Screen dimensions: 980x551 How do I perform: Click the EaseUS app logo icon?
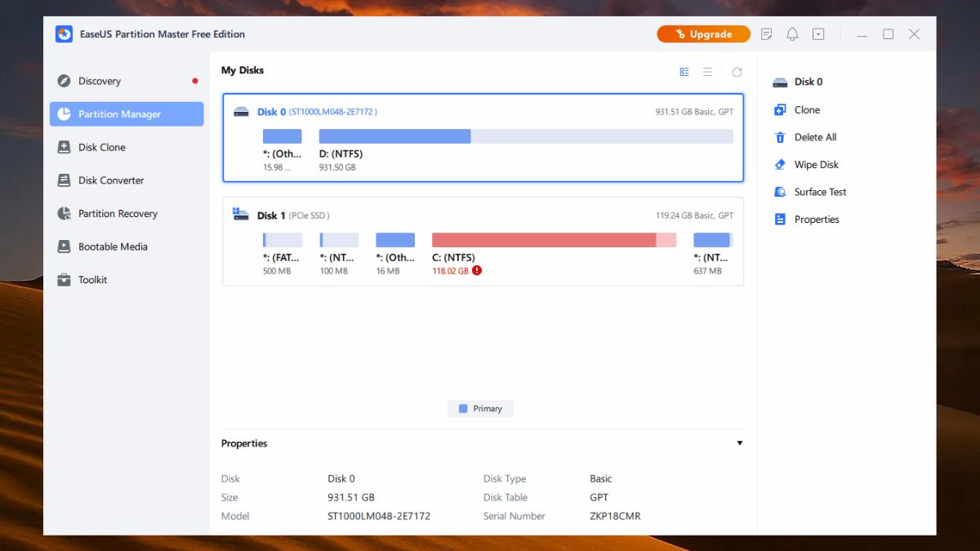click(64, 34)
